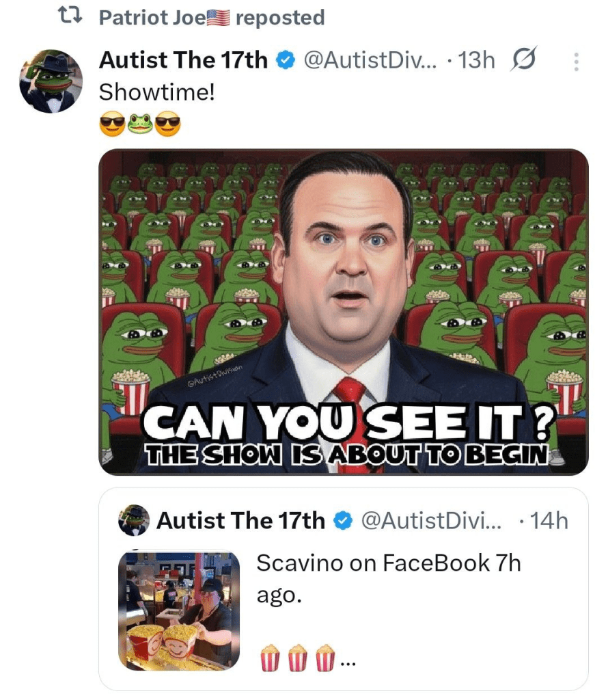The width and height of the screenshot is (608, 700).
Task: Click the small avatar in the quoted post
Action: coord(135,521)
